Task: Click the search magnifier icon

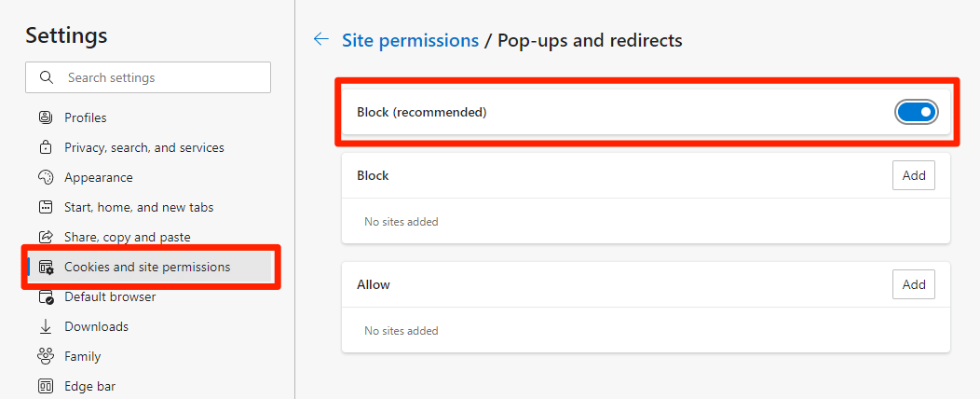Action: point(46,77)
